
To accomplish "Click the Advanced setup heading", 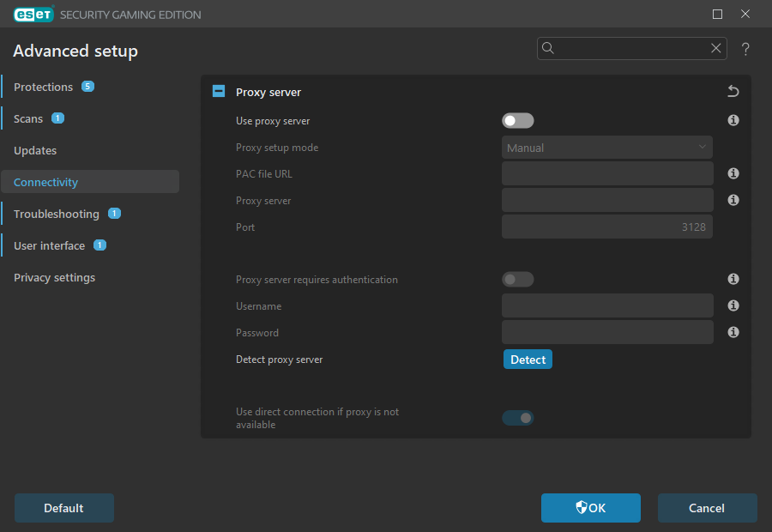I will [x=75, y=51].
